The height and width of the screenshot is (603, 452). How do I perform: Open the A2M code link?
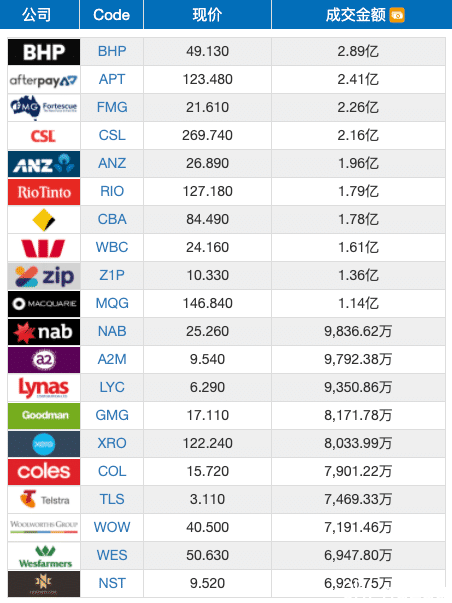(x=112, y=360)
